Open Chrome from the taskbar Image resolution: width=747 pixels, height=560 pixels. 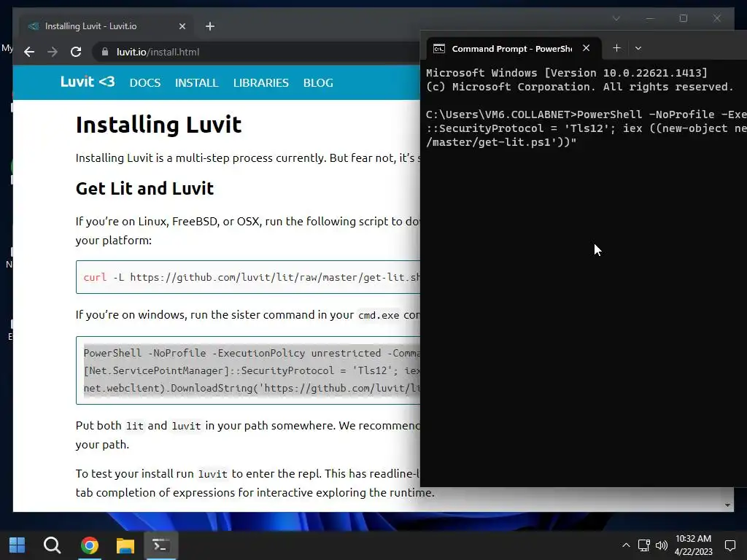[x=90, y=545]
